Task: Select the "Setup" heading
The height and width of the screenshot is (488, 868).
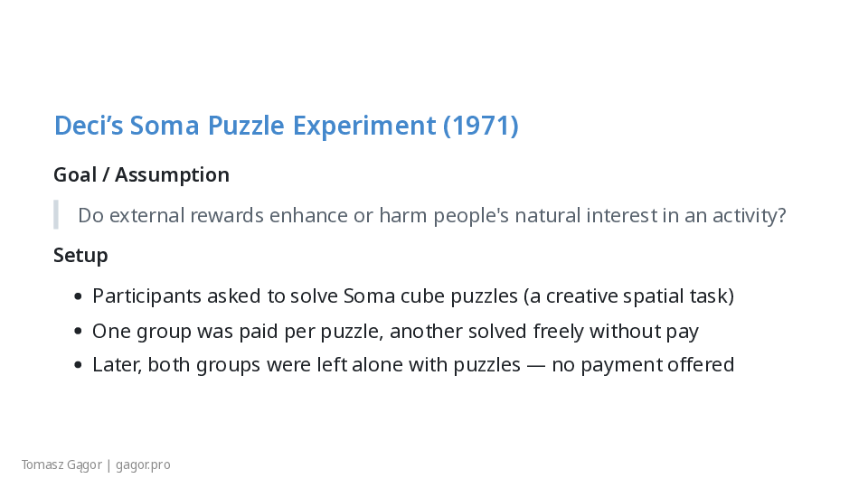Action: [x=80, y=255]
